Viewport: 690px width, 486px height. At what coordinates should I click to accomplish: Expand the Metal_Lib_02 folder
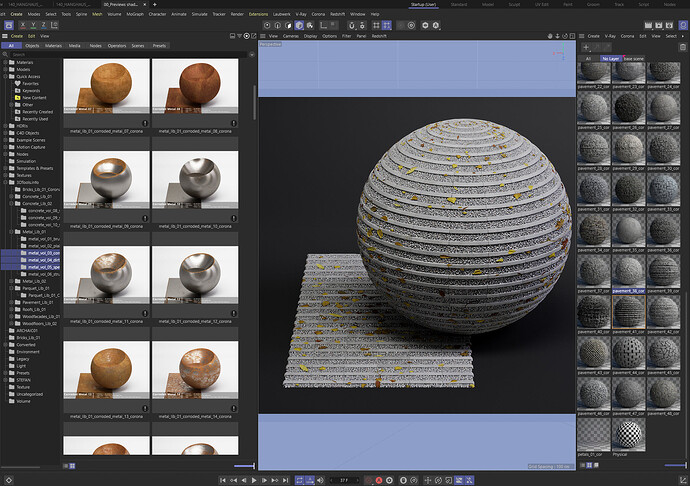pos(11,281)
